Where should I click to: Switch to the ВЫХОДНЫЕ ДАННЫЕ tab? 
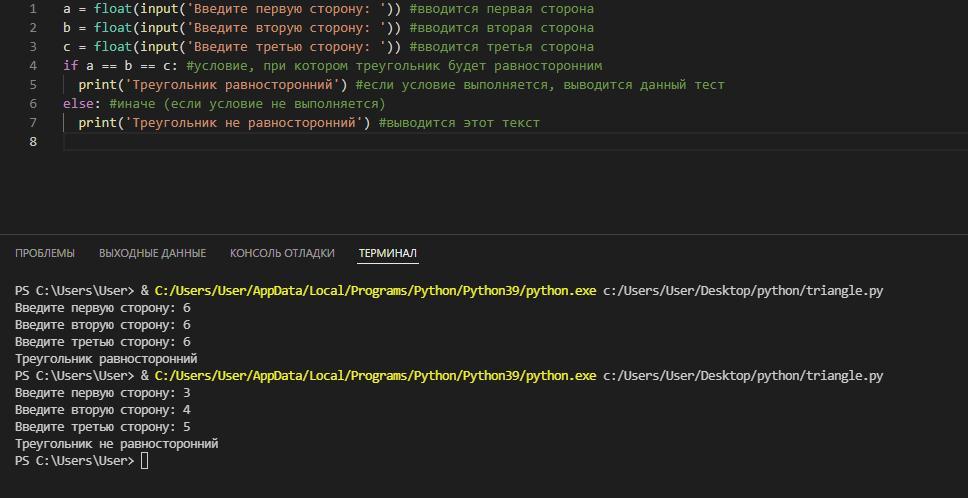pyautogui.click(x=152, y=253)
